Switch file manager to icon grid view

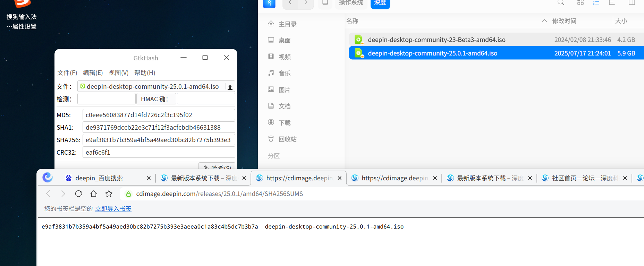[581, 2]
